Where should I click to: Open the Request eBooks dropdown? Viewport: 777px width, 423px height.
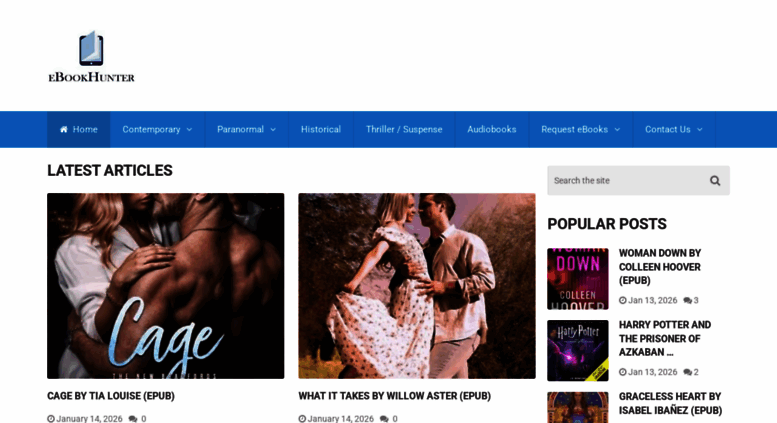[580, 130]
